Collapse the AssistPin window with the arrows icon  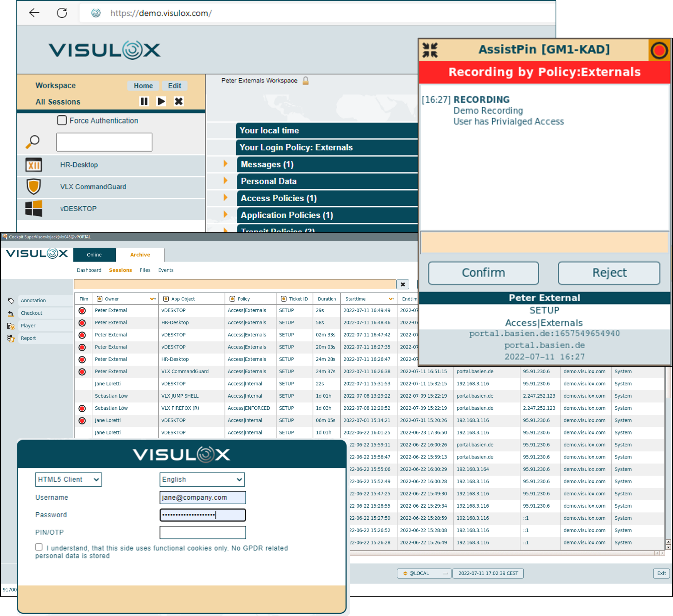pos(430,50)
